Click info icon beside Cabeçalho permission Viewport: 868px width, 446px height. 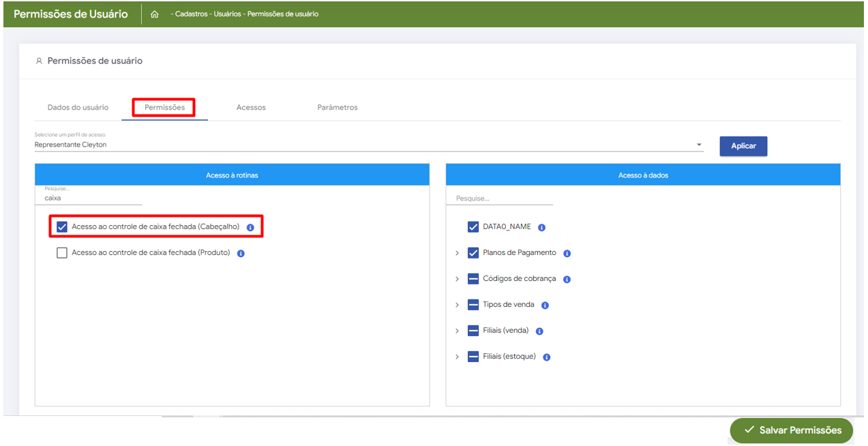pos(250,227)
